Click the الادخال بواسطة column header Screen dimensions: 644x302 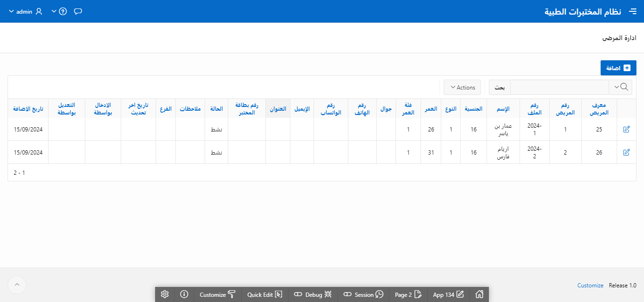(x=103, y=108)
